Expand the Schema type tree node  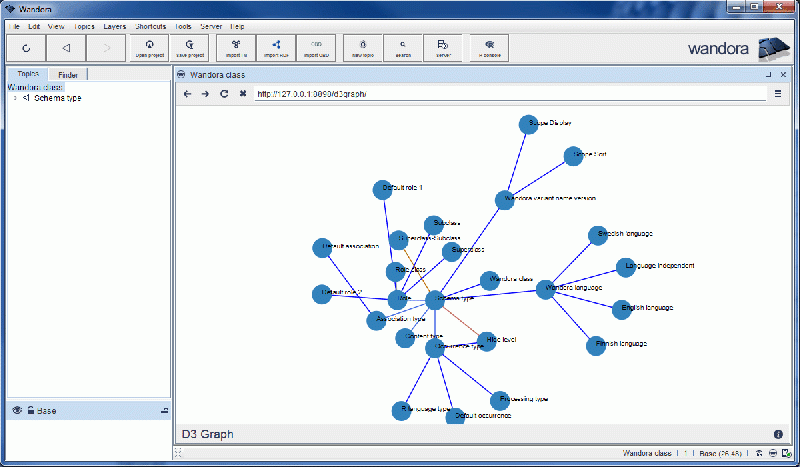(14, 98)
